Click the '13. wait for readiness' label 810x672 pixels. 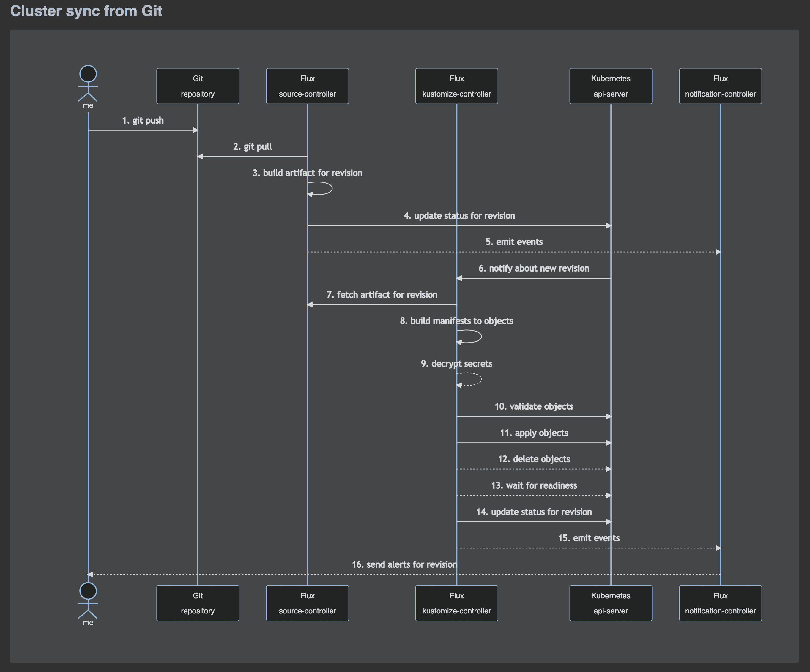click(x=534, y=485)
